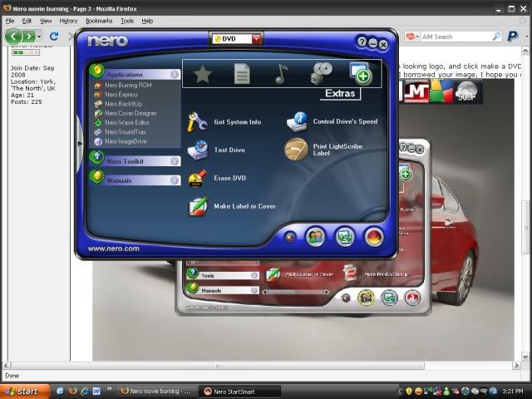Screen dimensions: 532x399
Task: Click horizontal scrollbar left arrow
Action: click(x=6, y=366)
